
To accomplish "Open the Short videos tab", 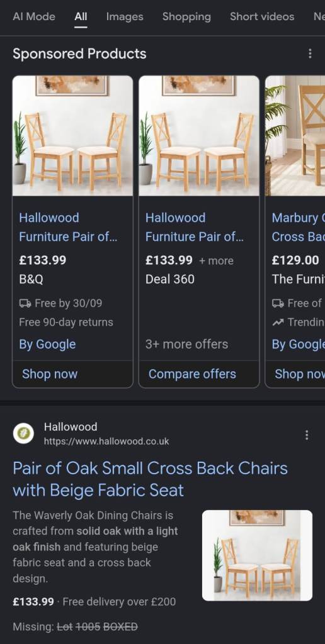I will pos(262,17).
